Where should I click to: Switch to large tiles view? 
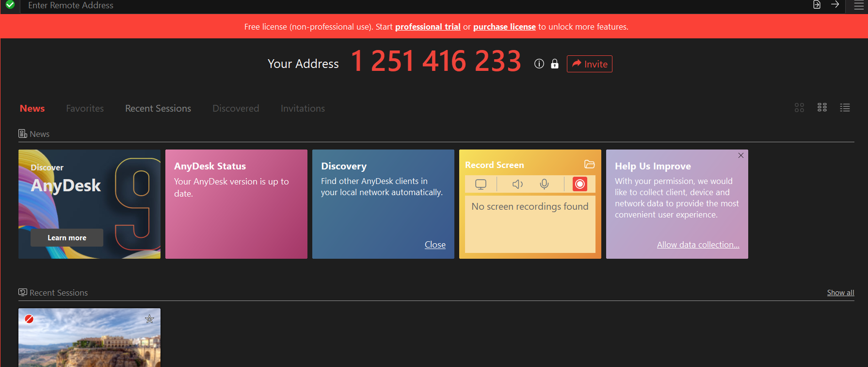[799, 108]
